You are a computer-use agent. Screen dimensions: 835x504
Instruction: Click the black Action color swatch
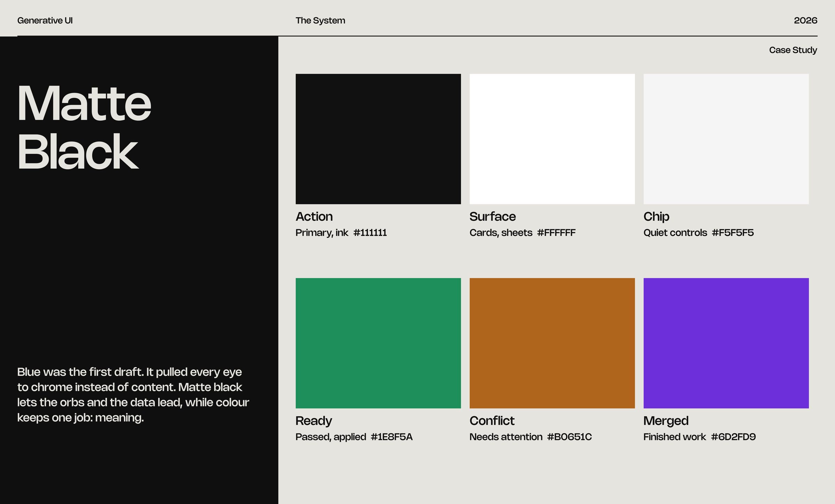[378, 139]
